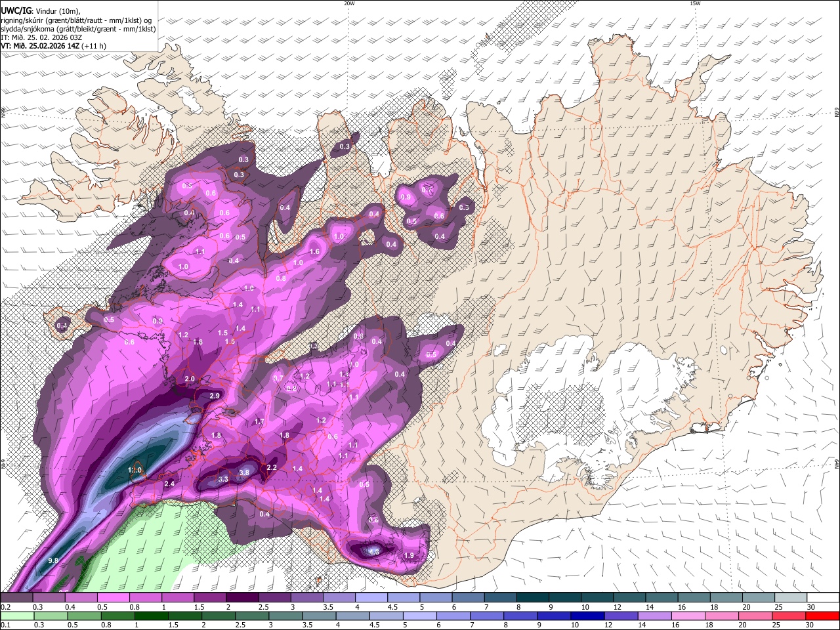This screenshot has width=840, height=630.
Task: Click the 3.3 value beside 3.8
Action: pyautogui.click(x=223, y=479)
